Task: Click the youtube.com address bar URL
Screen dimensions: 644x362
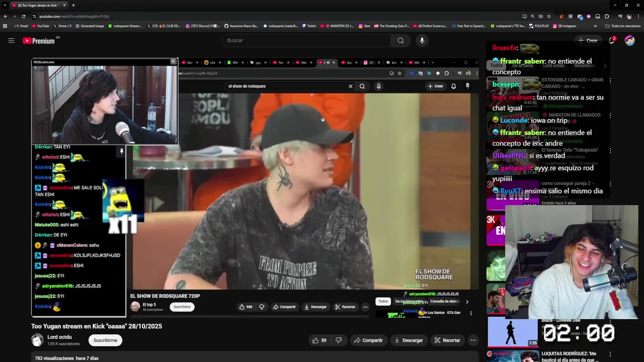Action: point(74,16)
